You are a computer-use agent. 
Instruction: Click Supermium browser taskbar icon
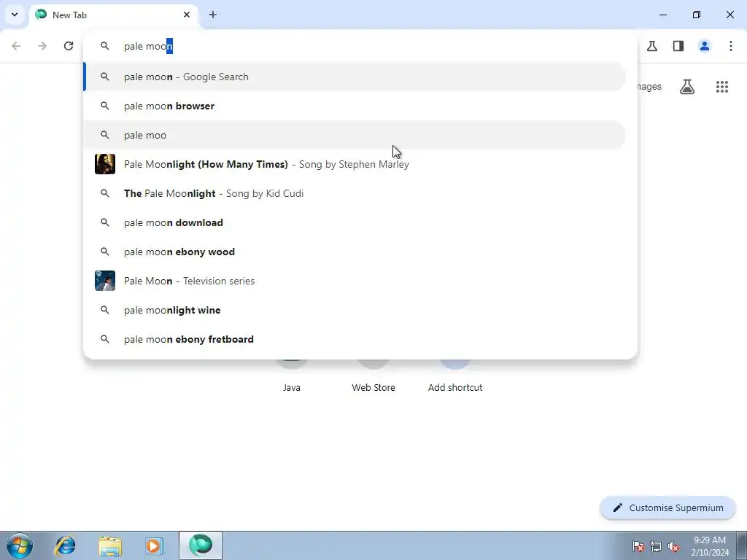click(x=201, y=545)
